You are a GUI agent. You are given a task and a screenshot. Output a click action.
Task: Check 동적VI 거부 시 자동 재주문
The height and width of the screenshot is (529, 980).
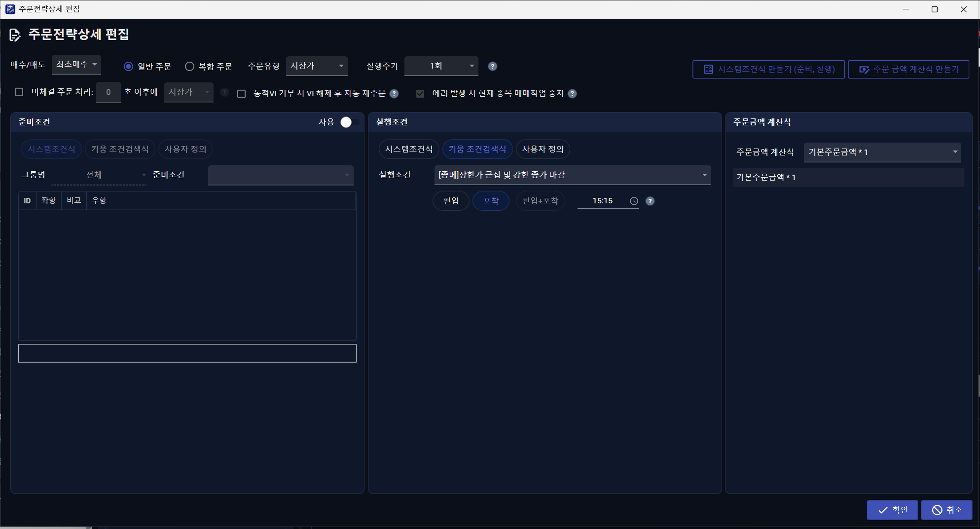241,93
